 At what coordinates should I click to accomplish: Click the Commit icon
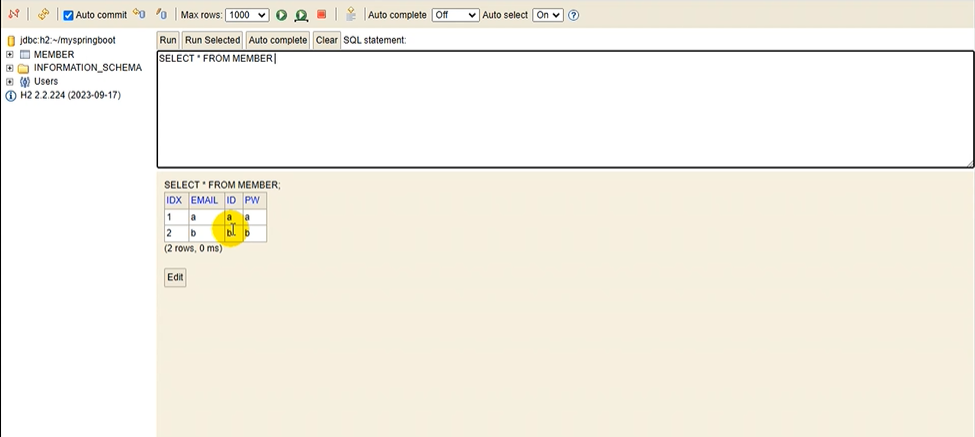(x=160, y=14)
